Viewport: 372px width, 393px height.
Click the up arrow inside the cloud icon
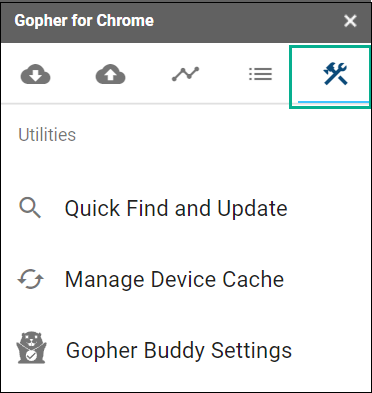pos(111,75)
